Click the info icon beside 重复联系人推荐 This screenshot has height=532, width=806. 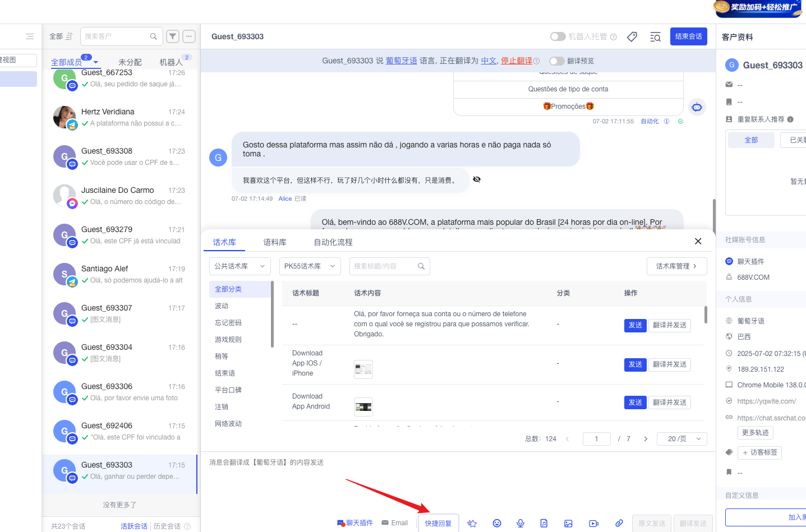click(x=790, y=119)
